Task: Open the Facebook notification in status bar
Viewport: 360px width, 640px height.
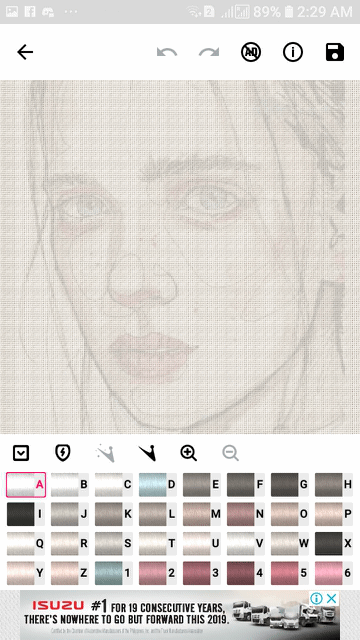Action: coord(29,11)
